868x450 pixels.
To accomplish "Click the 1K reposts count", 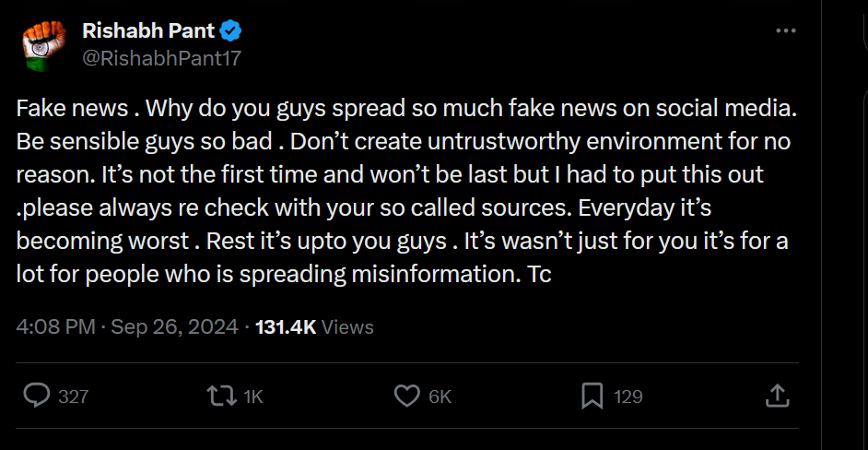I will pyautogui.click(x=252, y=397).
